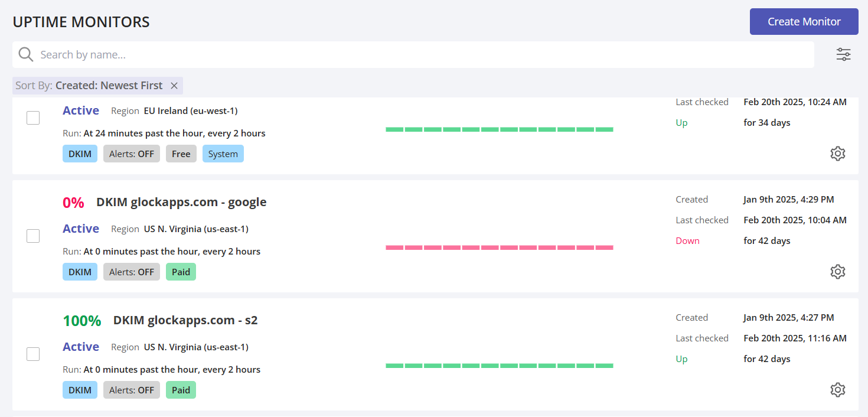
Task: Click the Create Monitor button
Action: 804,22
